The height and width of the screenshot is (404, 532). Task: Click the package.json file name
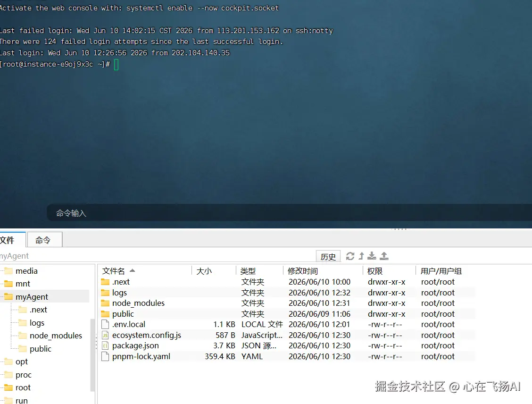pos(135,346)
